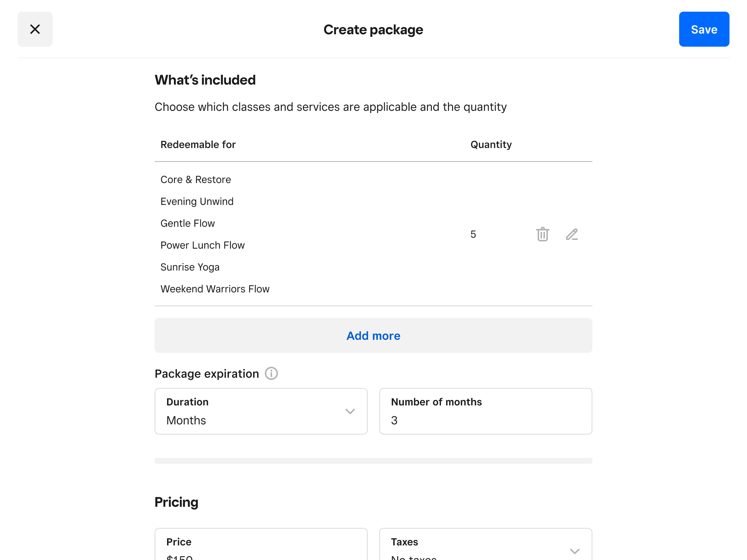The width and height of the screenshot is (747, 560).
Task: Open the Taxes dropdown
Action: coord(485,547)
